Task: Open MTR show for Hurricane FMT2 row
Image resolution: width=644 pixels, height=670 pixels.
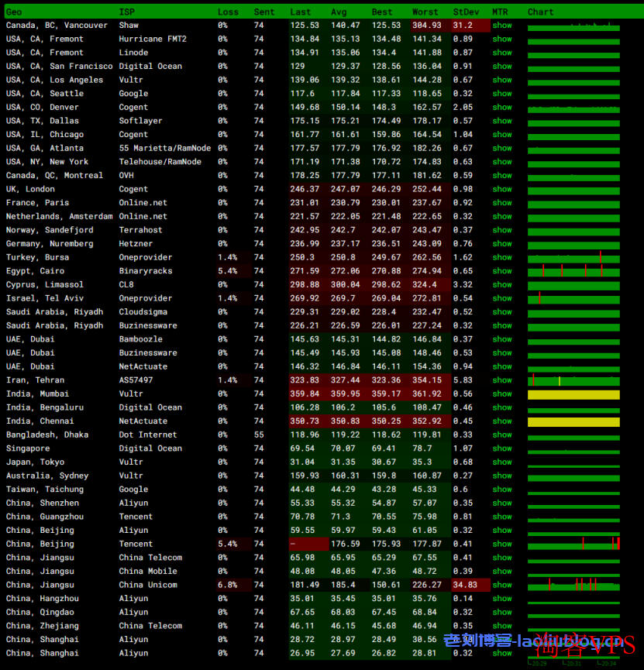Action: 501,39
